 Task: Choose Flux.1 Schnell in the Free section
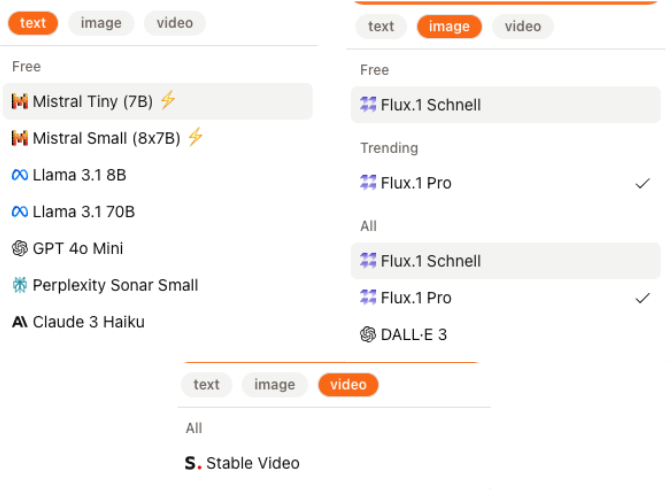[x=430, y=105]
